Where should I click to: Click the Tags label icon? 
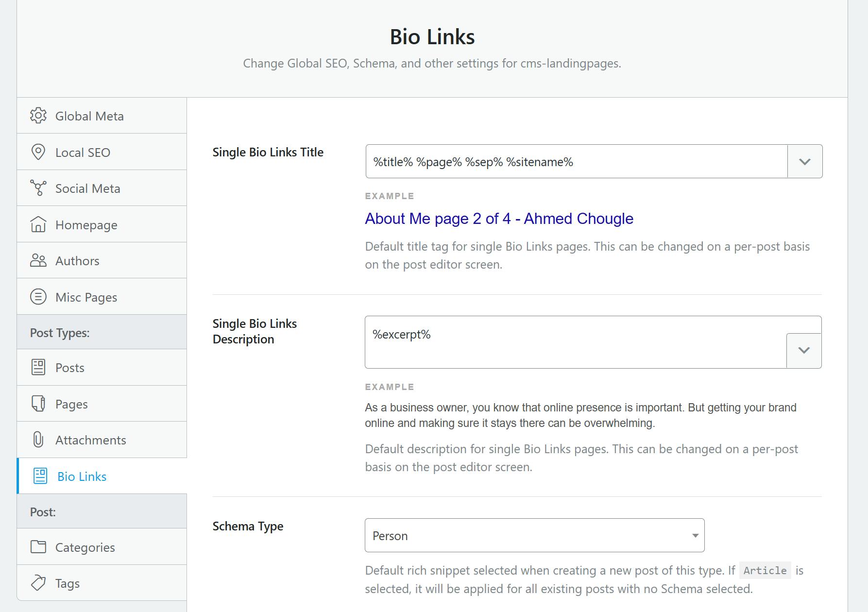(38, 583)
